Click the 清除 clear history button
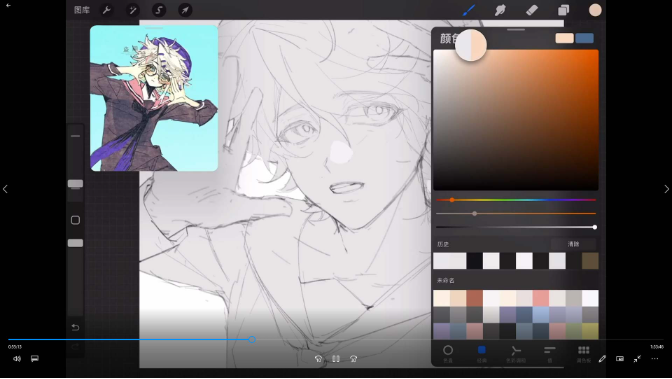The width and height of the screenshot is (672, 379). pyautogui.click(x=573, y=244)
